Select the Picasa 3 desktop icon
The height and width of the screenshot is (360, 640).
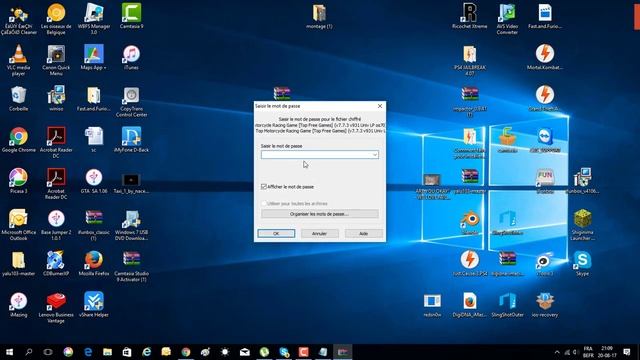pyautogui.click(x=18, y=181)
